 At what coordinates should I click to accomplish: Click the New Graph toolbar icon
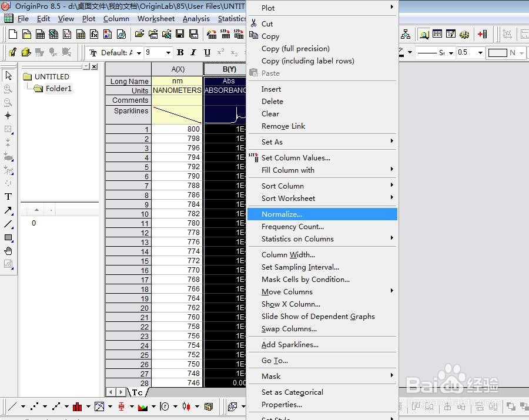[67, 34]
